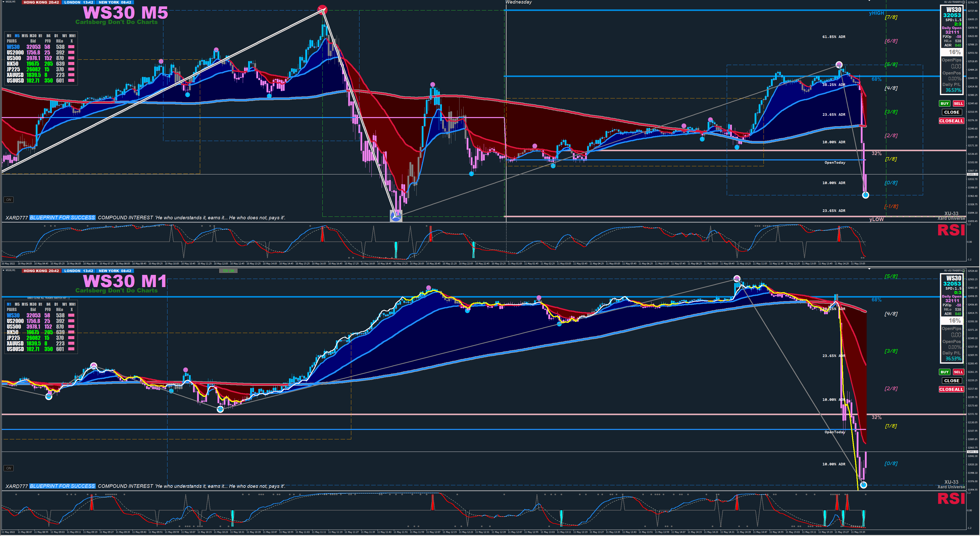
Task: Switch to M15 timeframe in M1 panel
Action: coord(25,304)
